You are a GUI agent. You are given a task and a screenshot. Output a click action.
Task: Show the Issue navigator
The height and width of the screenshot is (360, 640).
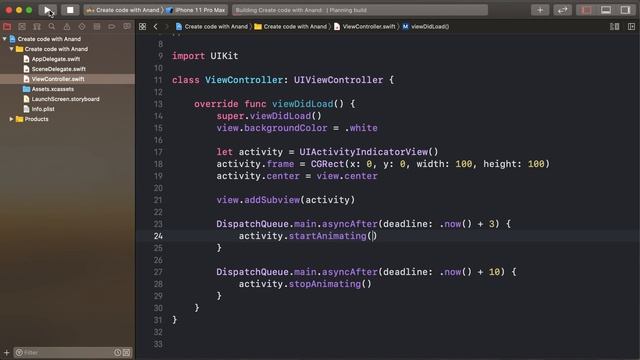pyautogui.click(x=67, y=27)
